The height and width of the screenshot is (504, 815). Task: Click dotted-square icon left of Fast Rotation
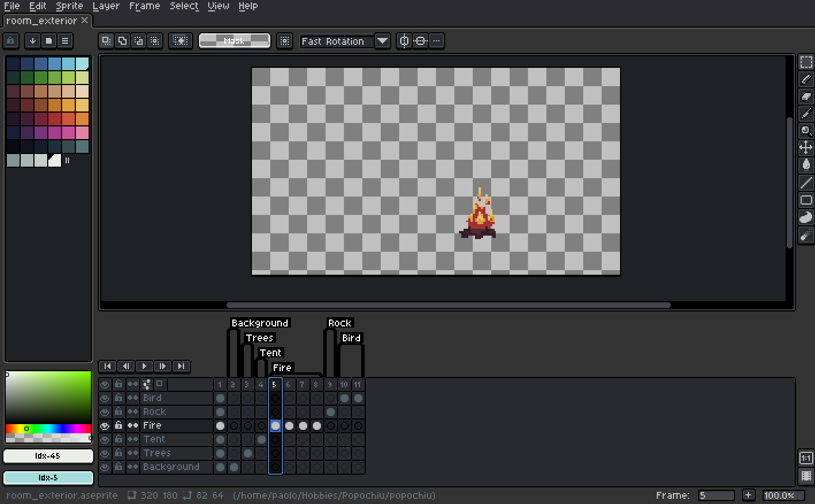point(285,41)
